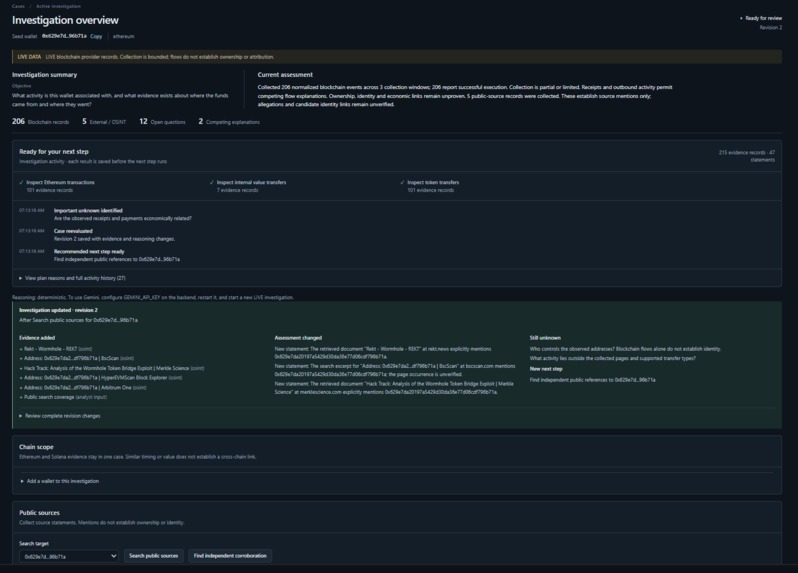Click the BscScan address evidence item

click(77, 358)
